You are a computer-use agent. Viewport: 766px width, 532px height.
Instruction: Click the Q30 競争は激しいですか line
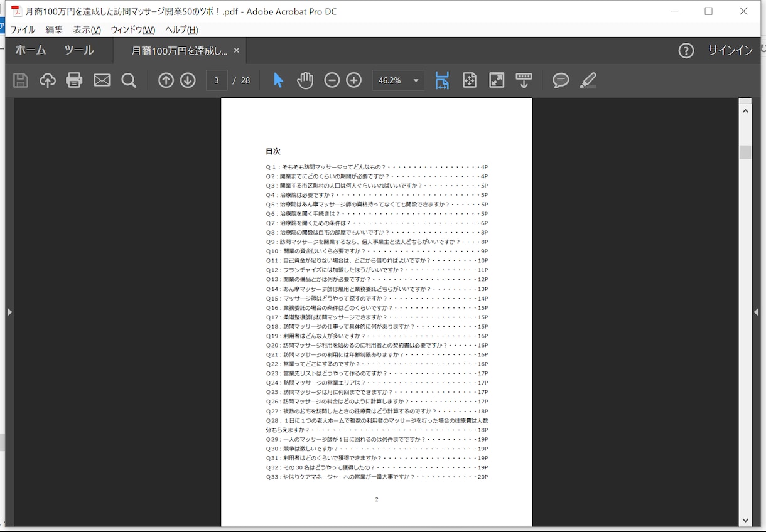point(377,449)
